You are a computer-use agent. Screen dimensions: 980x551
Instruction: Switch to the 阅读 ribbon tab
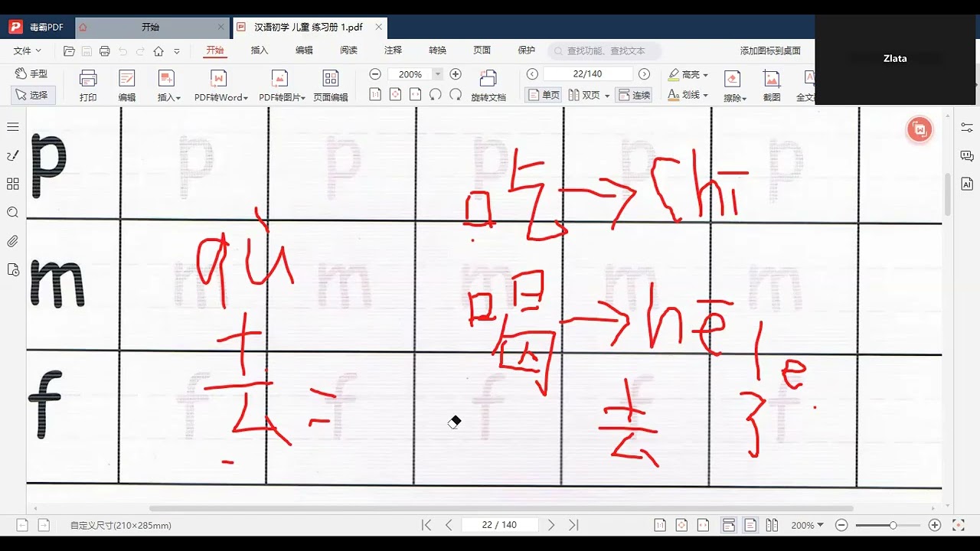coord(348,51)
